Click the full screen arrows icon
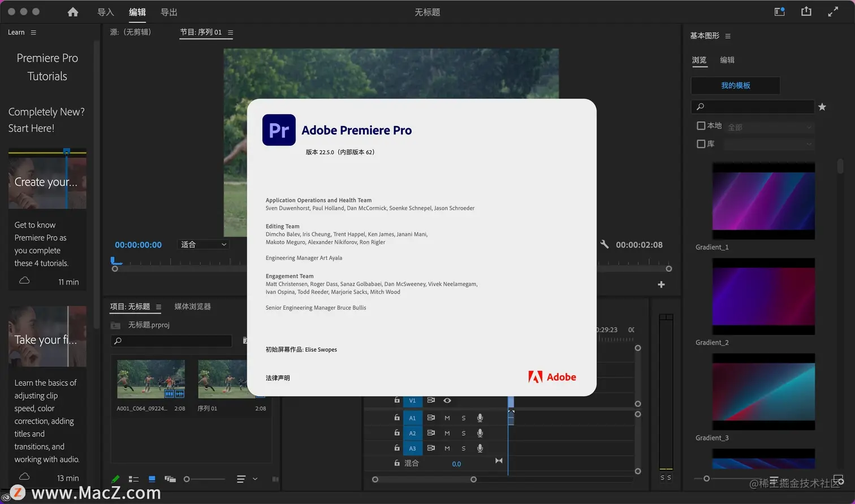The width and height of the screenshot is (855, 504). (833, 11)
